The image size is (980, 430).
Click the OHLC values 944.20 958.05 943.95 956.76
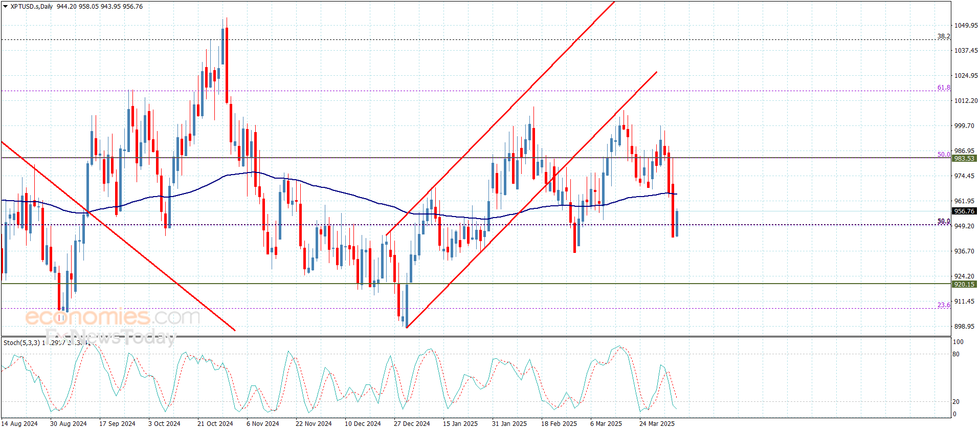tap(100, 7)
